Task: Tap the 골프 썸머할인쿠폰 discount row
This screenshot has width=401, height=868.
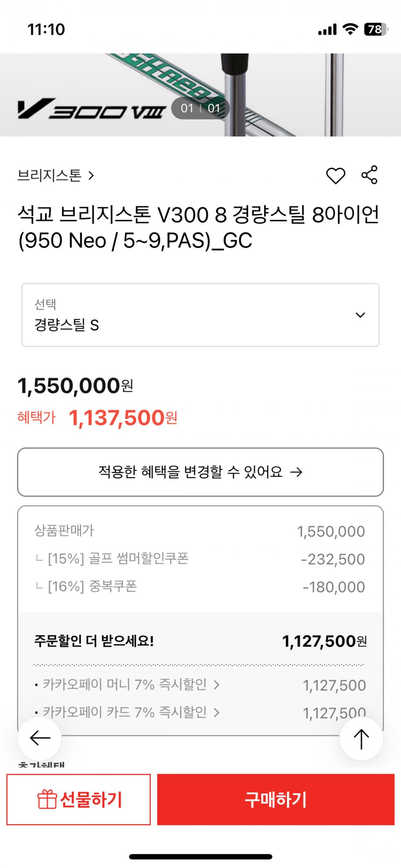Action: [x=200, y=559]
